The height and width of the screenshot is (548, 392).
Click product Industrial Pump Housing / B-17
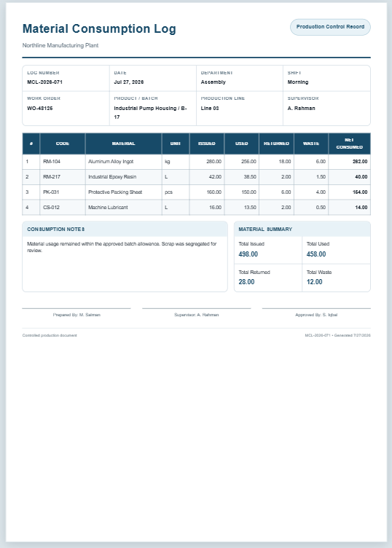pos(150,112)
